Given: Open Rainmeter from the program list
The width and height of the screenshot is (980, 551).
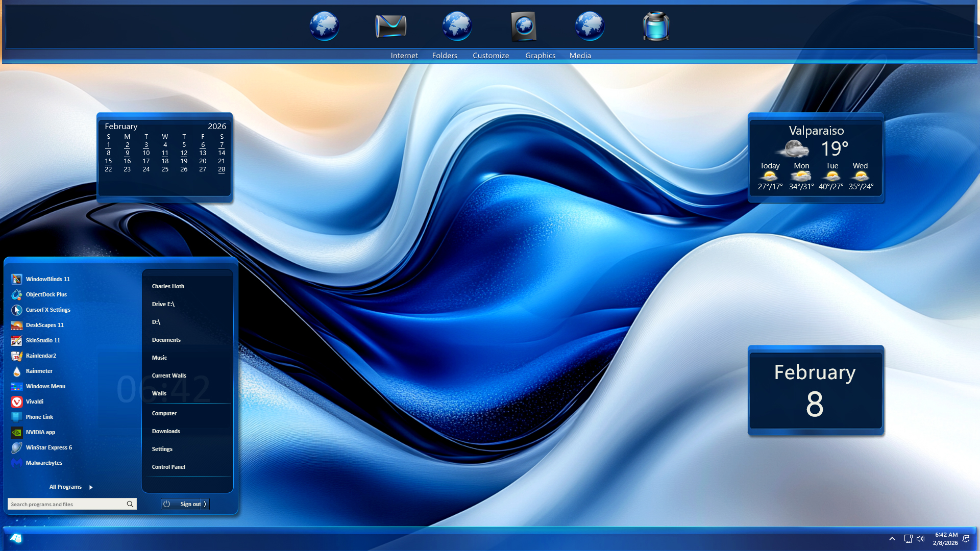Looking at the screenshot, I should pos(39,371).
